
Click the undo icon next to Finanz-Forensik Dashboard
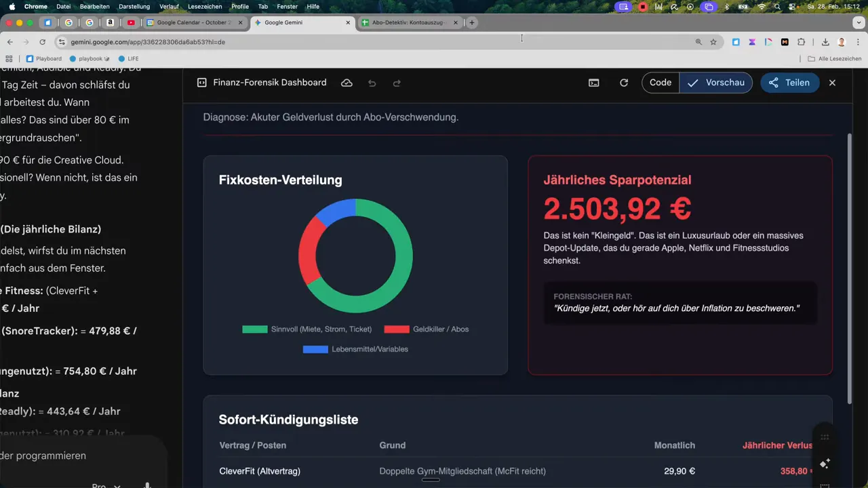point(372,83)
